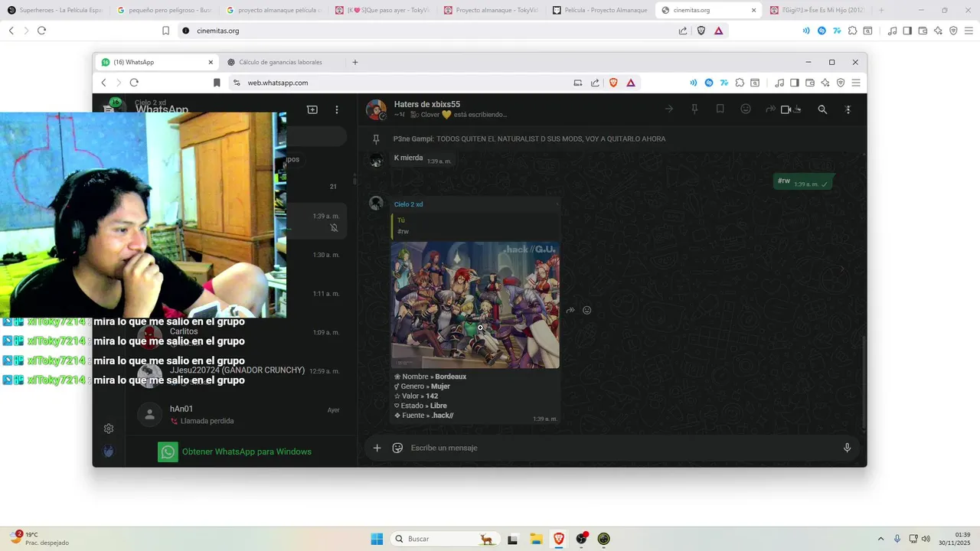Open the Shazam extension in the WhatsApp window
Viewport: 980px width, 551px height.
pos(709,83)
